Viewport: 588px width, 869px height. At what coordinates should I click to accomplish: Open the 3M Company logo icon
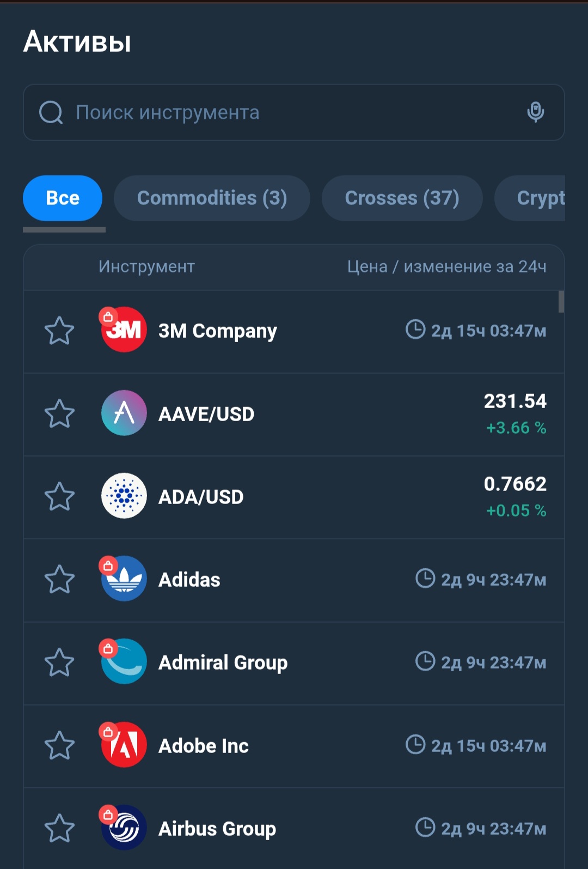click(124, 330)
